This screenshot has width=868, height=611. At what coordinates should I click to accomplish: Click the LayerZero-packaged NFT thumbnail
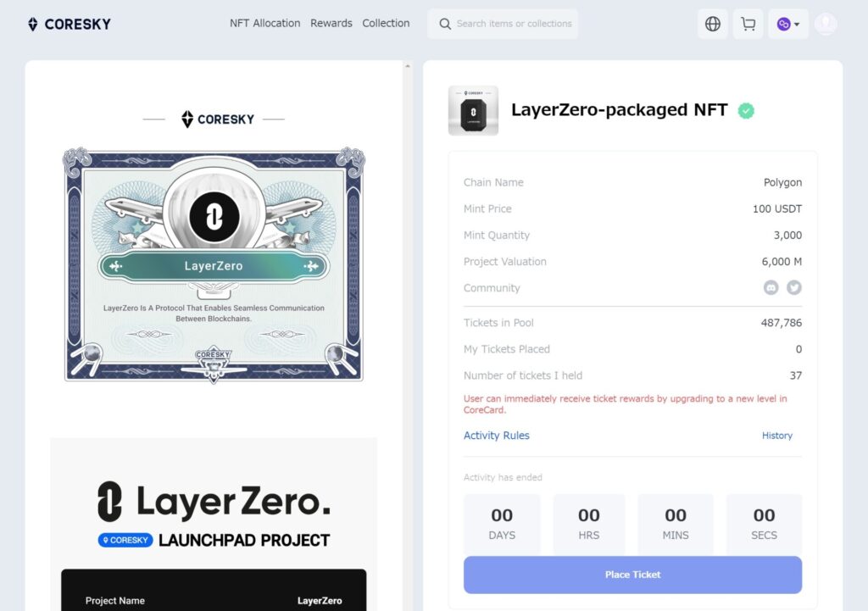coord(473,111)
